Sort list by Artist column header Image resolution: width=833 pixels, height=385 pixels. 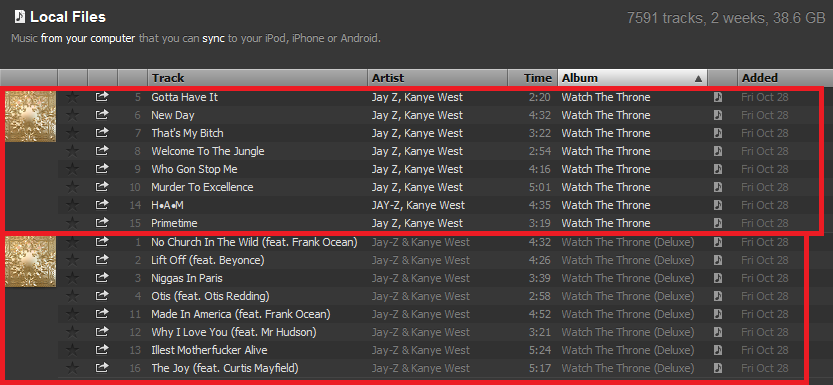[438, 78]
